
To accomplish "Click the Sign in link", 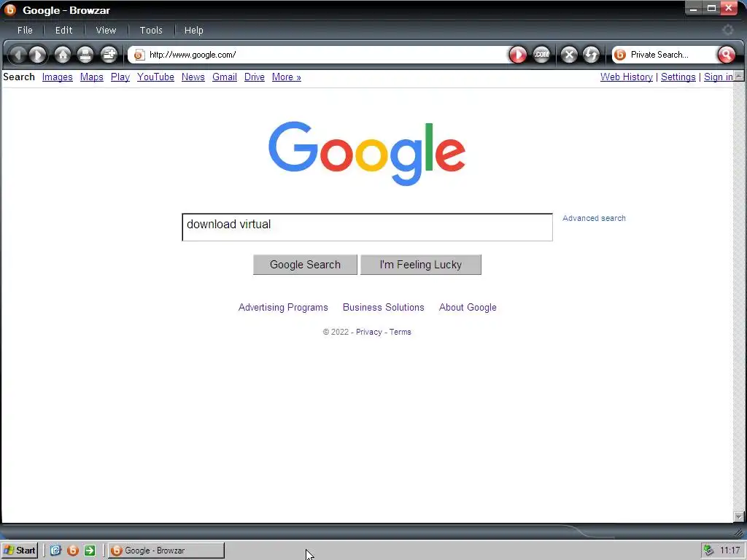I will [718, 77].
